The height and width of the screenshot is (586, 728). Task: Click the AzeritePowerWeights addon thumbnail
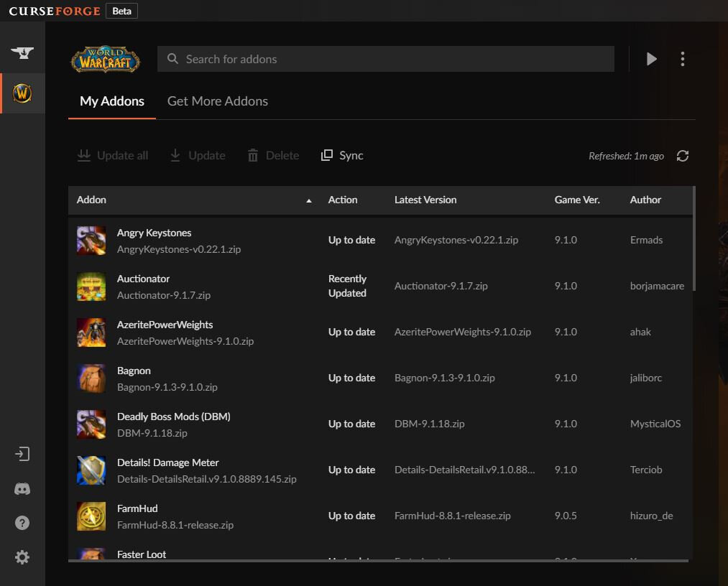click(x=91, y=332)
